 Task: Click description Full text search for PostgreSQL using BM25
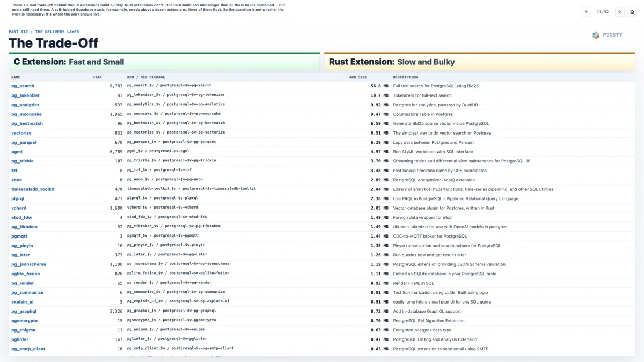point(436,86)
